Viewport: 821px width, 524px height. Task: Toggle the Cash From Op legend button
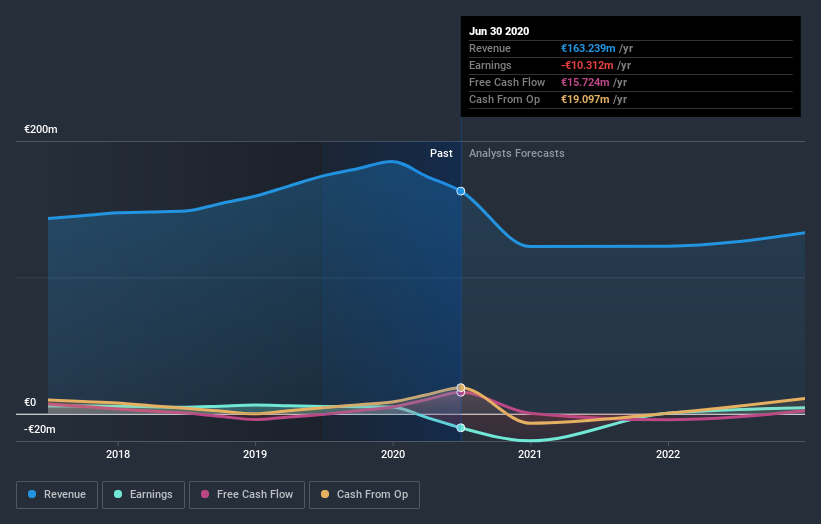point(364,495)
